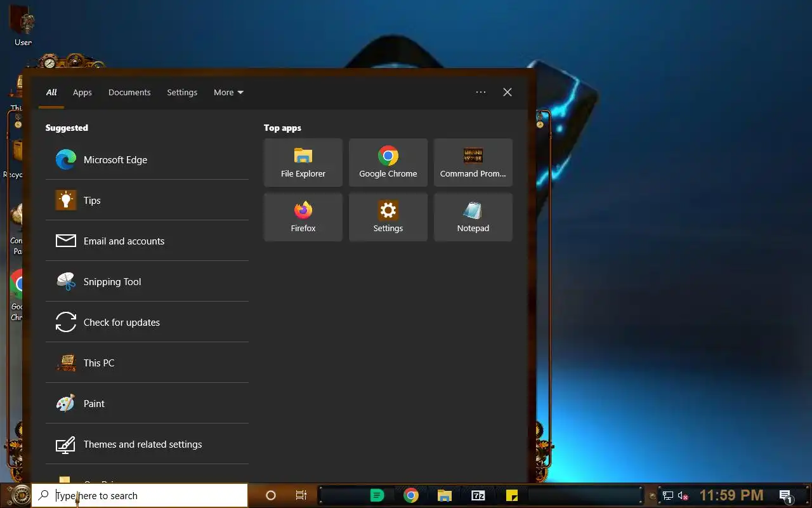This screenshot has height=508, width=812.
Task: Click the 11:59 PM taskbar clock
Action: [731, 495]
